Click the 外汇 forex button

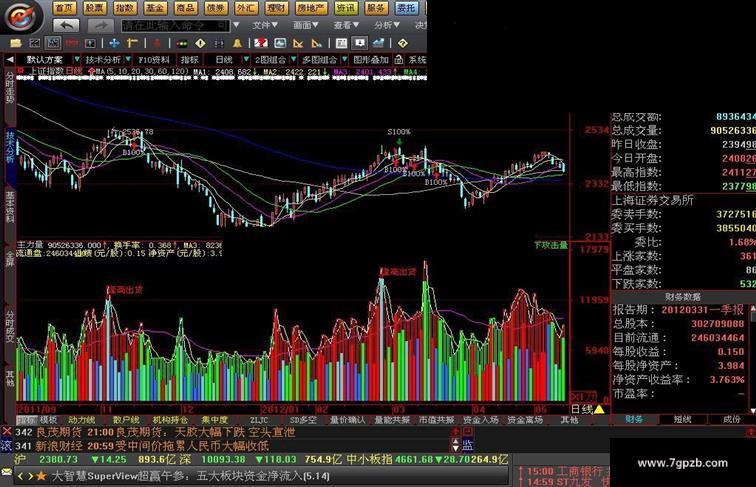(x=246, y=8)
